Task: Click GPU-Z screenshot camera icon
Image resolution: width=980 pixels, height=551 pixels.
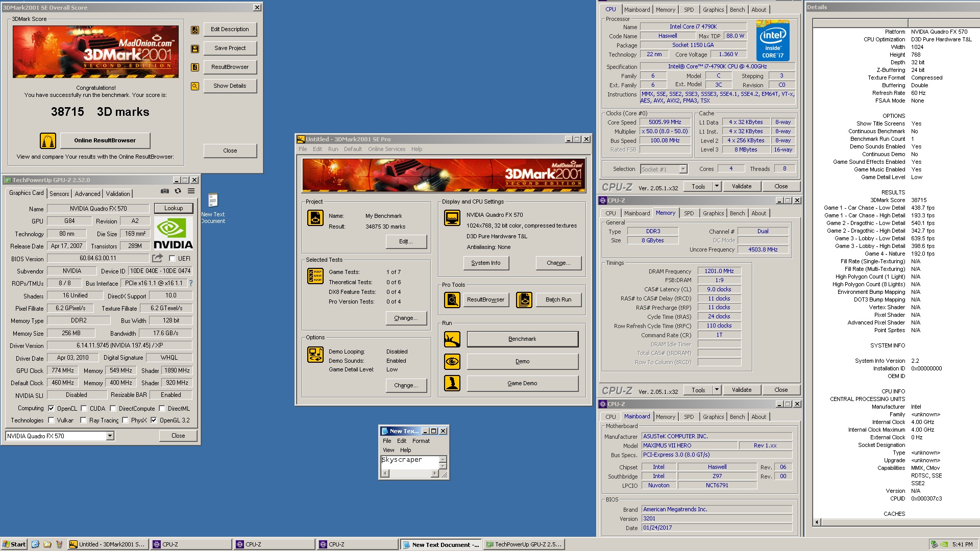Action: [165, 191]
